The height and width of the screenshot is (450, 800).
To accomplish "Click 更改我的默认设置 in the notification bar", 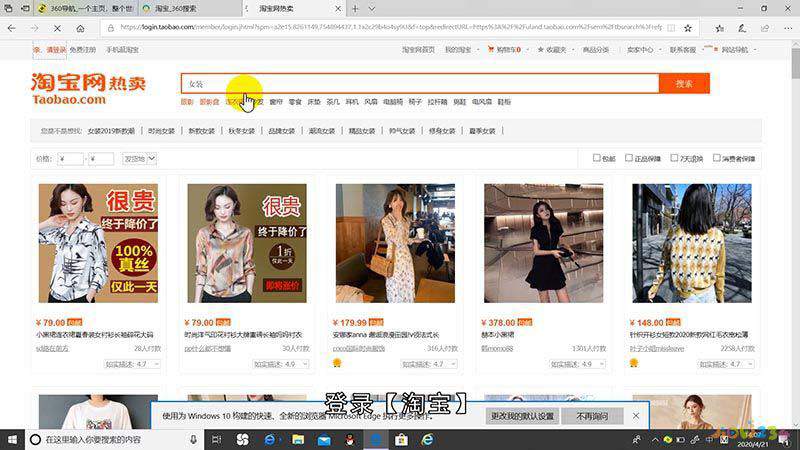I will 522,416.
